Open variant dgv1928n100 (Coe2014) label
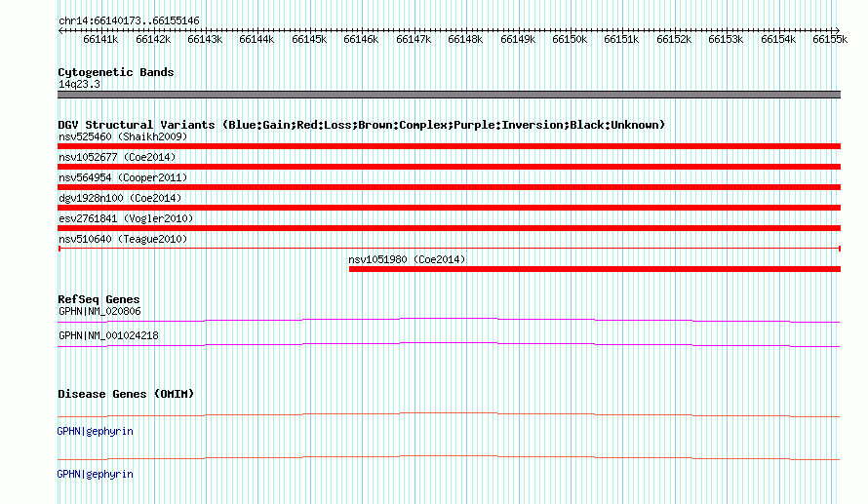The height and width of the screenshot is (504, 868). pos(120,198)
